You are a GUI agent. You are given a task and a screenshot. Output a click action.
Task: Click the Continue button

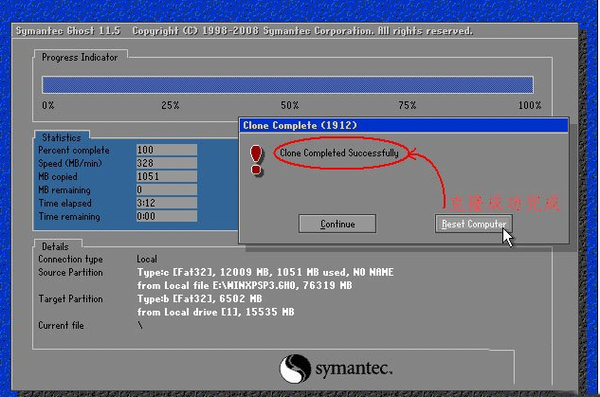click(337, 224)
